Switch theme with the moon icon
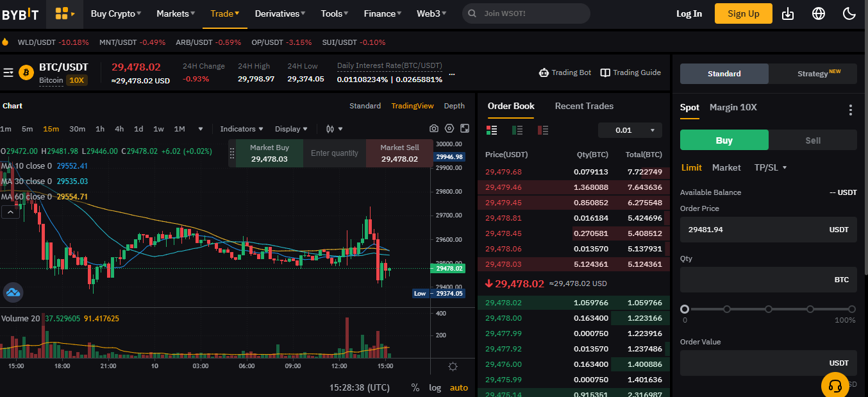The height and width of the screenshot is (397, 868). point(849,13)
